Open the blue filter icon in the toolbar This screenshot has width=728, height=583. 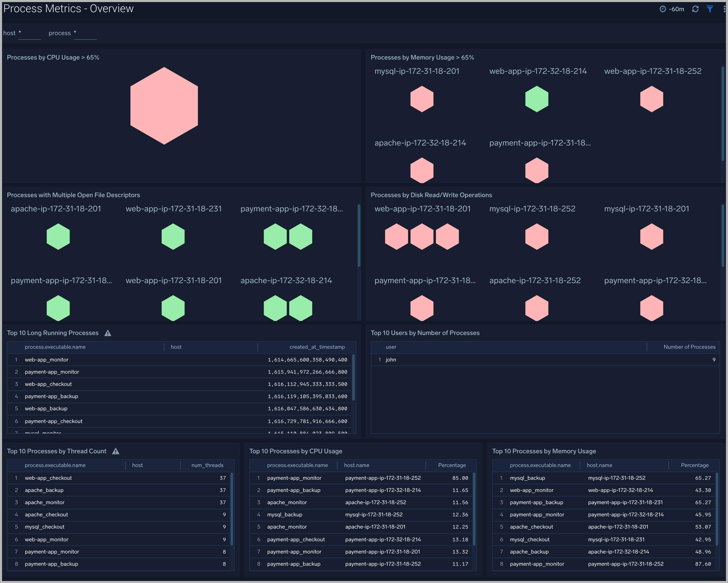click(710, 9)
